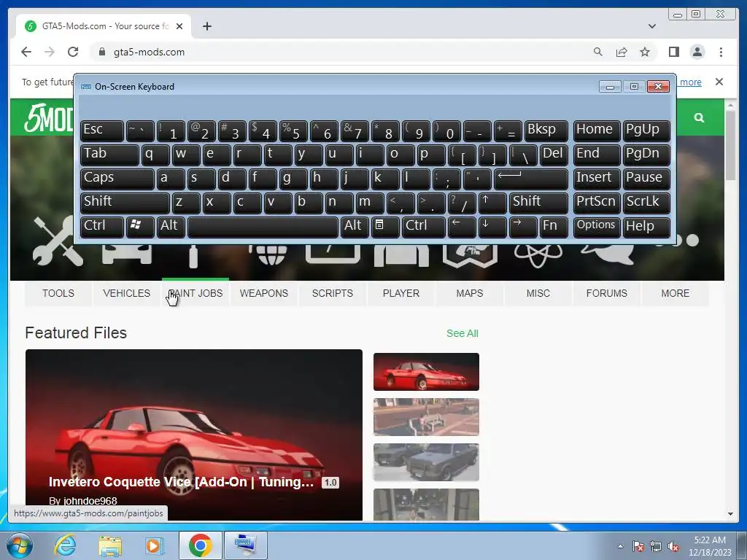
Task: Close the GTA5-Mods.com tab
Action: pos(179,26)
